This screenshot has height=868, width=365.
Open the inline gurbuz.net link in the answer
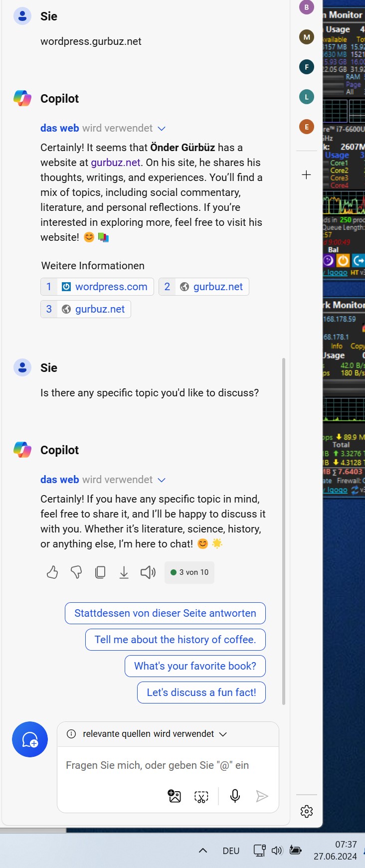(116, 163)
